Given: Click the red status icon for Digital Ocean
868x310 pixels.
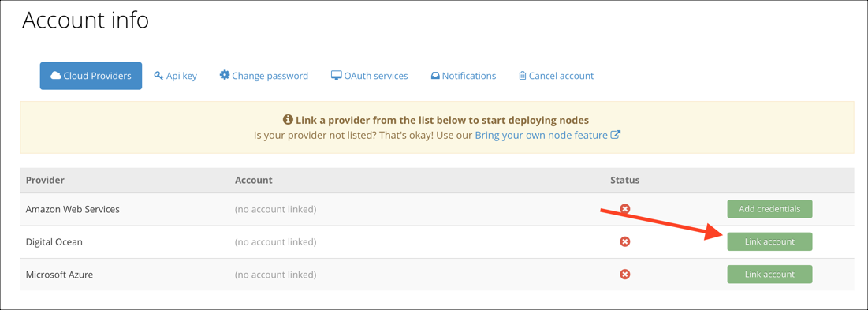Looking at the screenshot, I should click(x=625, y=242).
